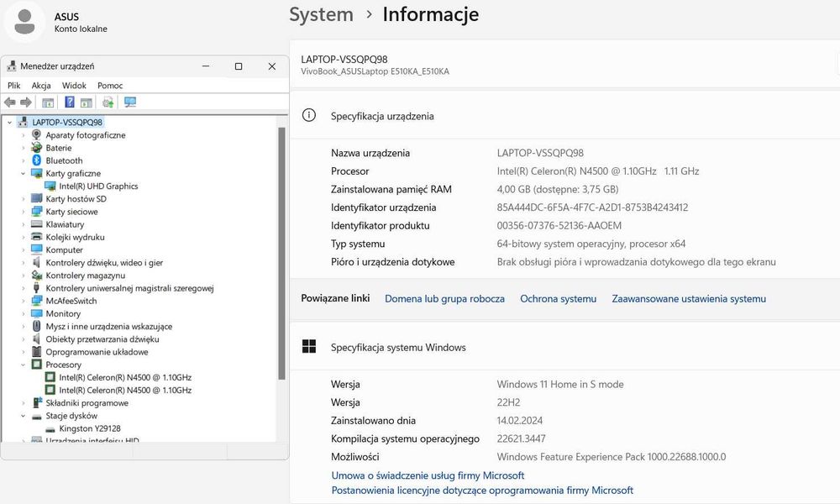840x504 pixels.
Task: Open the Pomoc menu
Action: [110, 85]
